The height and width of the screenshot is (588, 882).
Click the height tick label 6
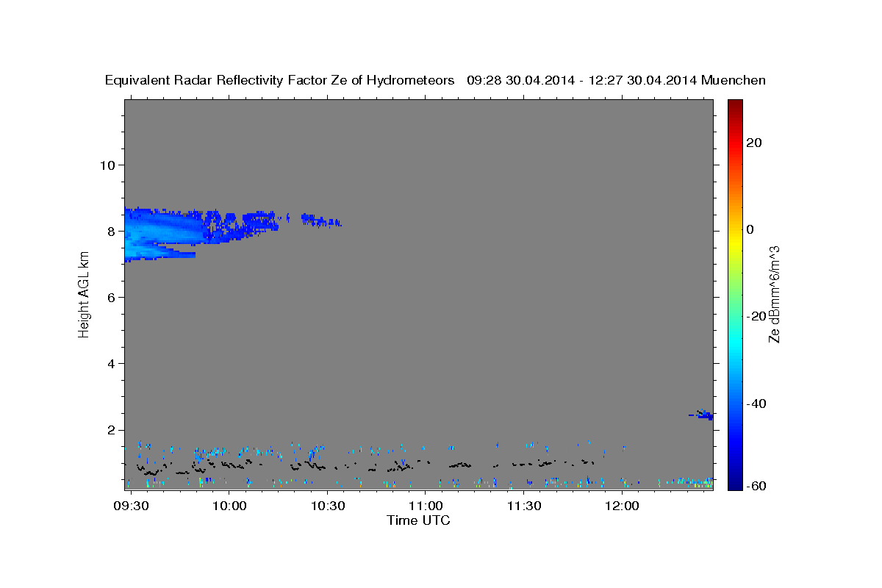[x=112, y=297]
